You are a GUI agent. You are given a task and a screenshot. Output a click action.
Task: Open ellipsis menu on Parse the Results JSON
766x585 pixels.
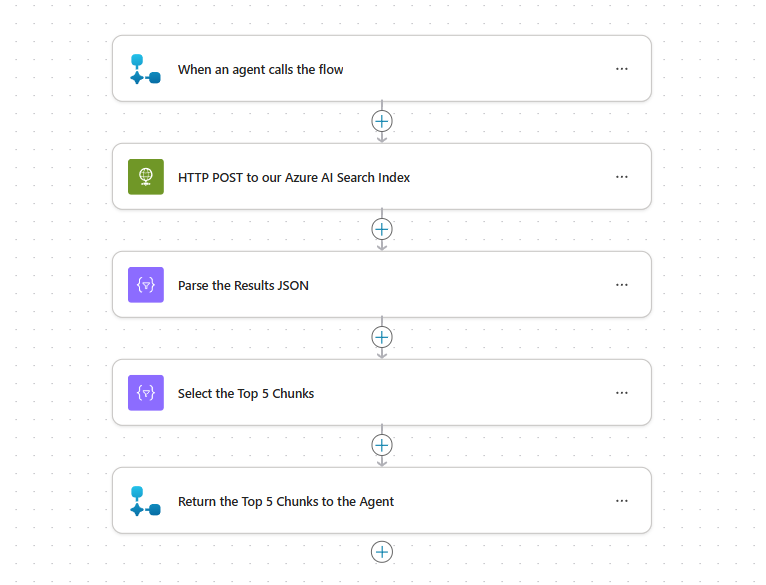(x=621, y=285)
